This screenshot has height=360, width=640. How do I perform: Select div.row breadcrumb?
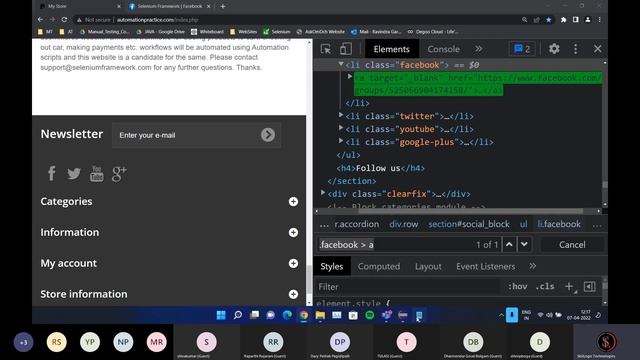pos(403,224)
